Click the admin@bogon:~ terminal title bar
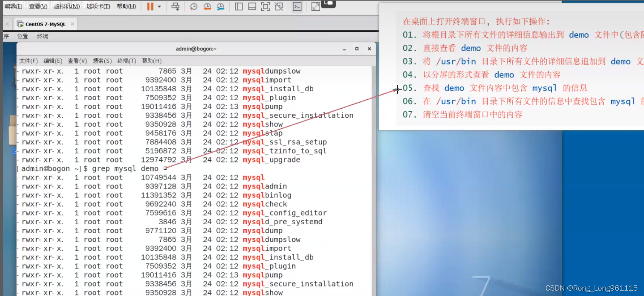The width and height of the screenshot is (644, 296). click(x=196, y=49)
